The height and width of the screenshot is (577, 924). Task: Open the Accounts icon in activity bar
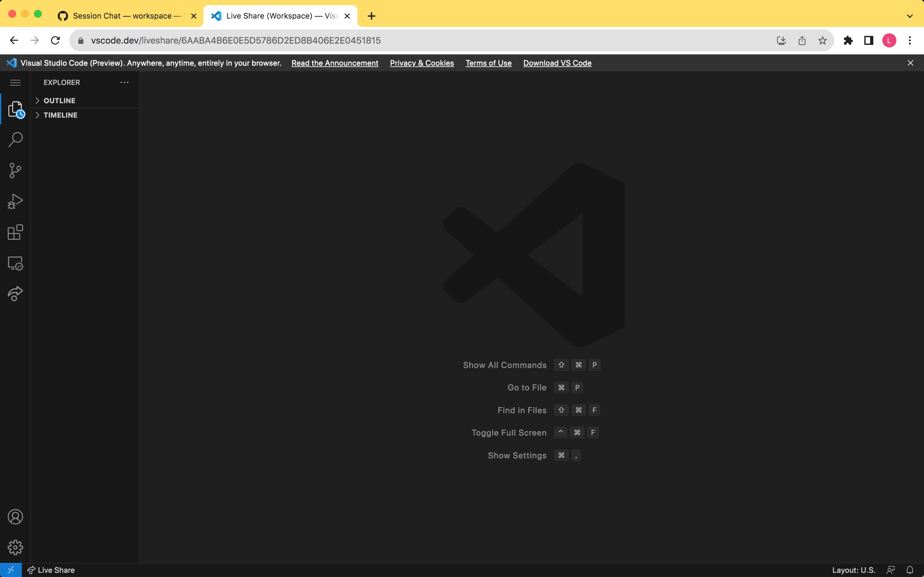coord(15,517)
